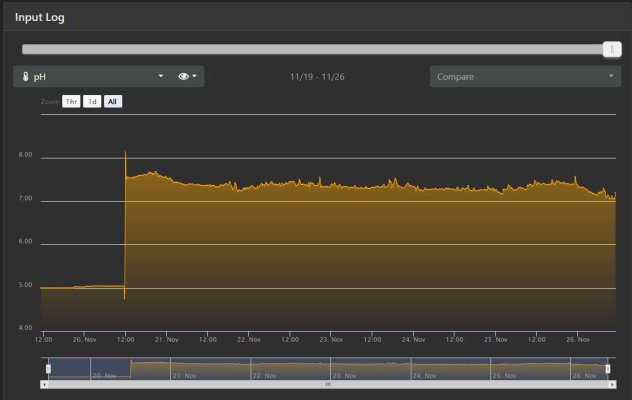The width and height of the screenshot is (632, 400).
Task: Click the navigator scrollbar center grip
Action: (x=328, y=385)
